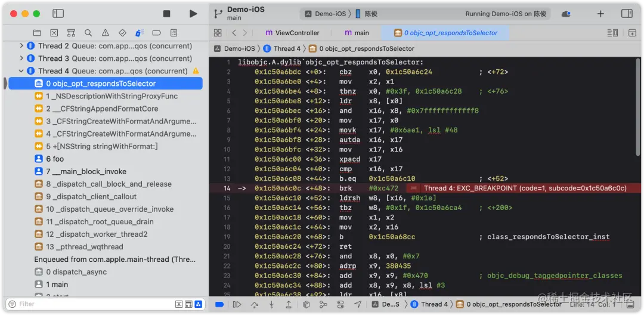Switch to the main editor tab
644x315 pixels.
pyautogui.click(x=357, y=33)
